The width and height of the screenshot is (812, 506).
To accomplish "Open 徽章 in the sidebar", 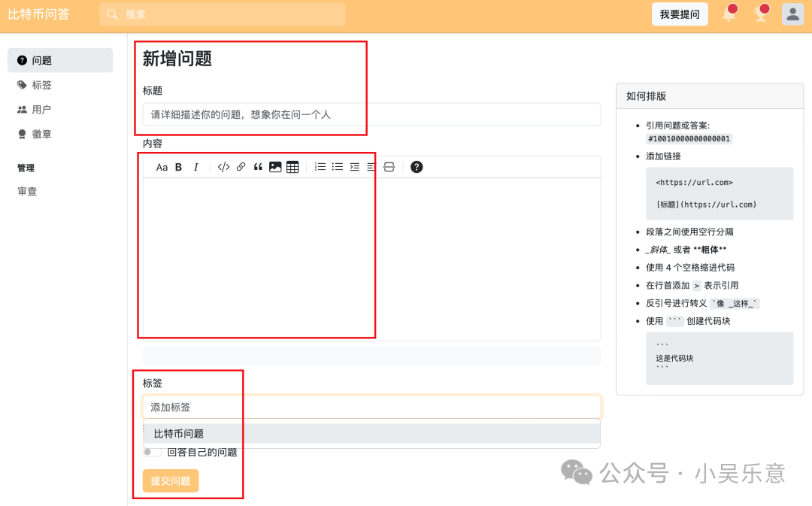I will 60,134.
